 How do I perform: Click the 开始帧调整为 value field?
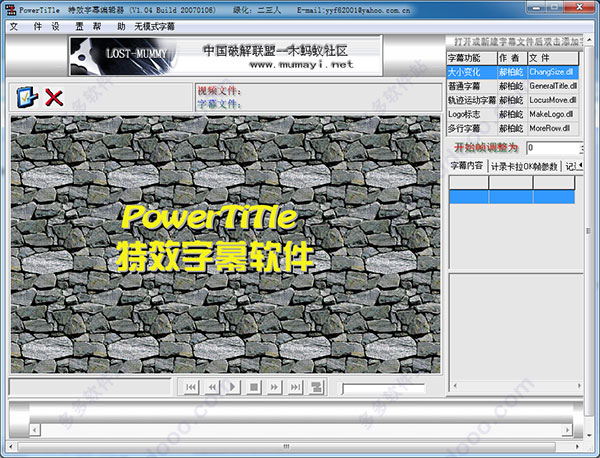553,148
